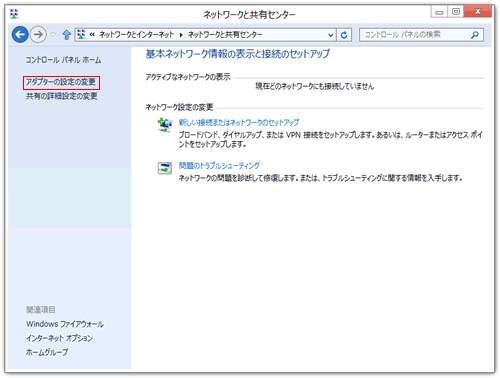Click the 基本ネットワーク情報の表示と接続のセットアップ heading
The image size is (500, 378).
[x=238, y=54]
